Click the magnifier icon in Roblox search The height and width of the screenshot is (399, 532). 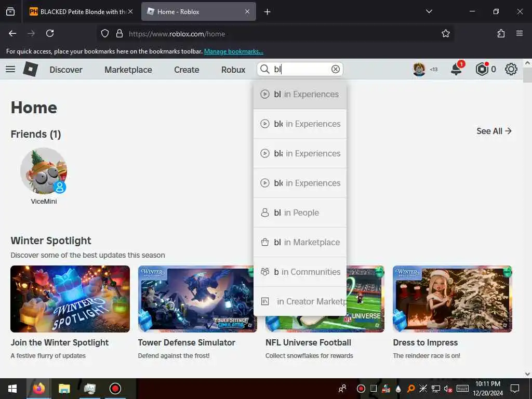point(264,69)
